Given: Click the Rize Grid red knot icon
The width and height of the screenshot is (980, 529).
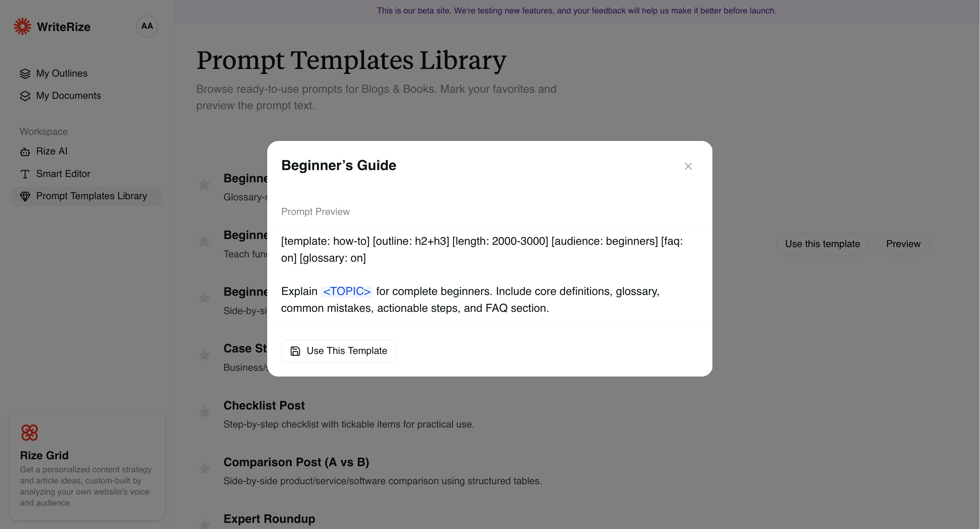Looking at the screenshot, I should (29, 432).
